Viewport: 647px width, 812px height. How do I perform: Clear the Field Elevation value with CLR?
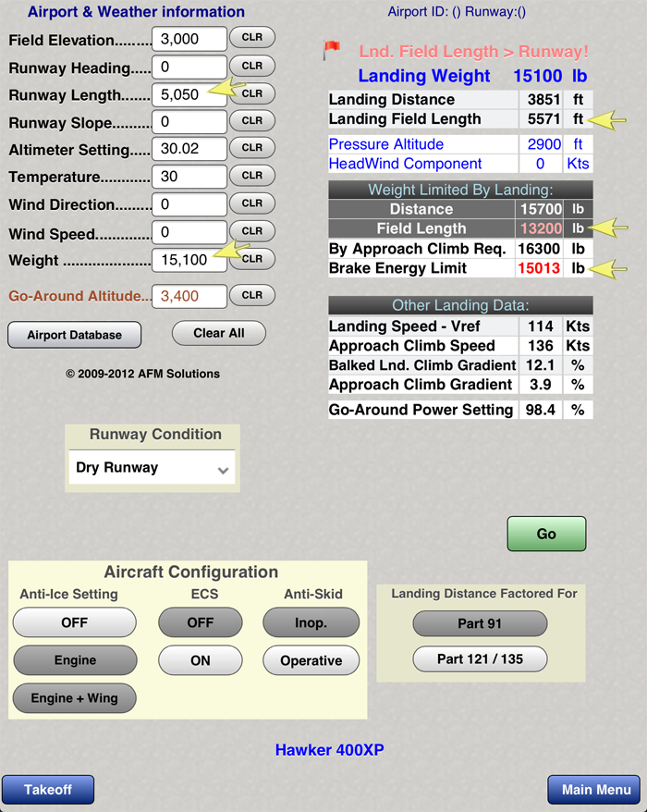[x=251, y=37]
